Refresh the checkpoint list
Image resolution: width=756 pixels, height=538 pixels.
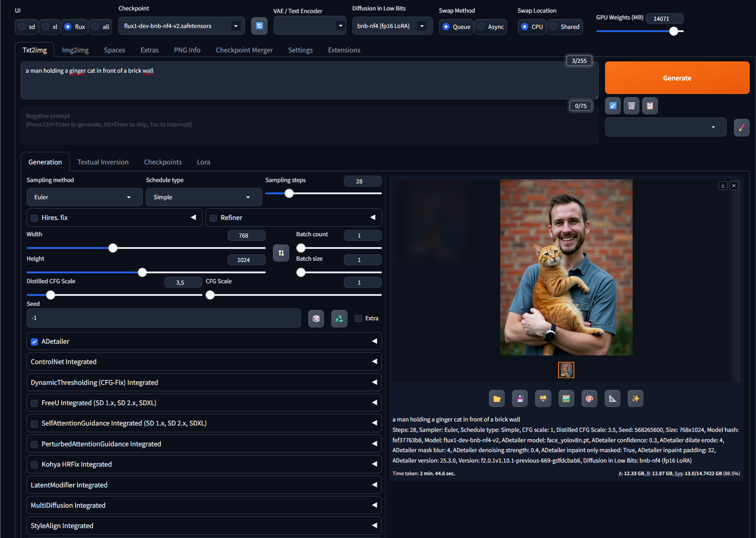(259, 26)
